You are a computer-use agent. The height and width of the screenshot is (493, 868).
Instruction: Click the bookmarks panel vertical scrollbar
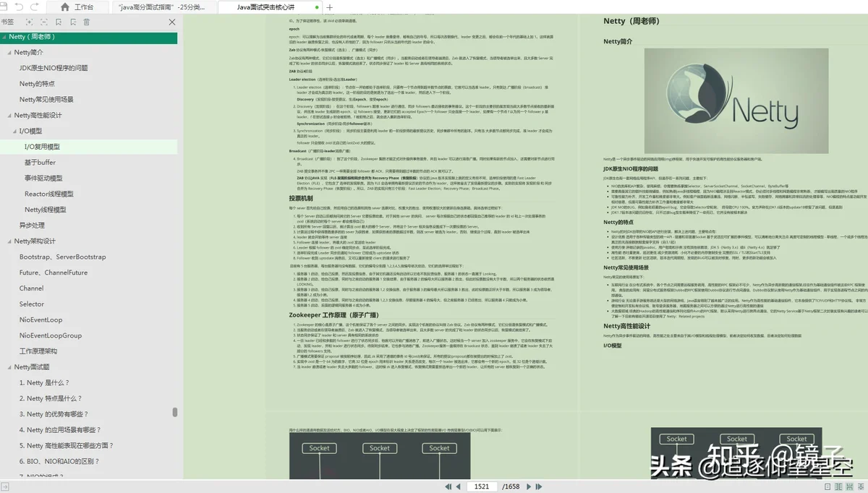(174, 412)
